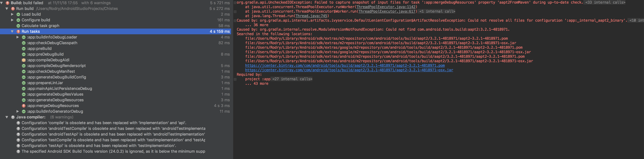Click the red error icon beside Build: build failed
The height and width of the screenshot is (159, 644).
8,3
